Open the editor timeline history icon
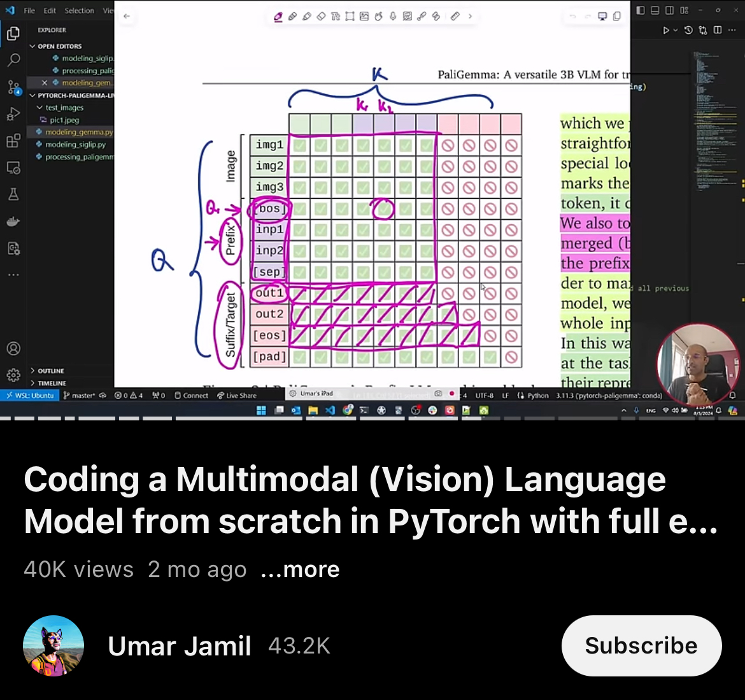This screenshot has height=700, width=745. (688, 31)
